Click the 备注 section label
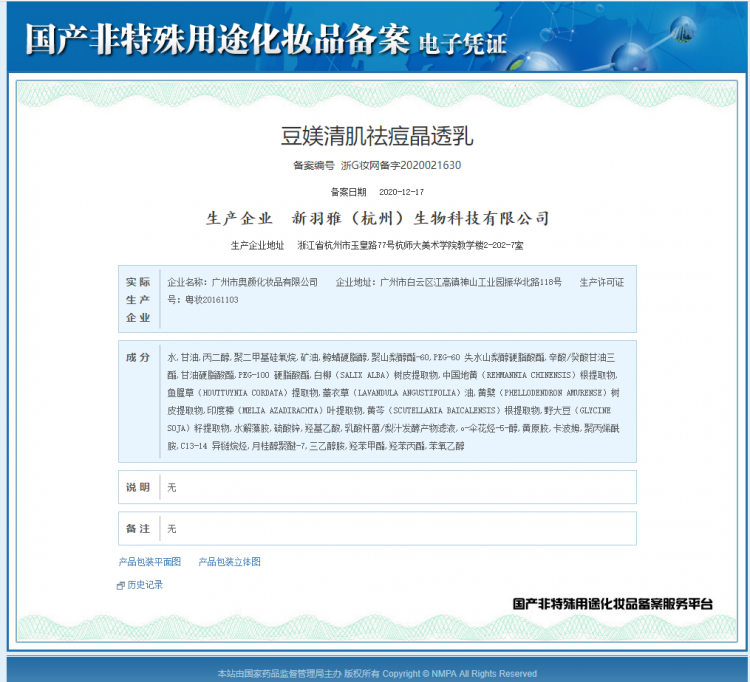This screenshot has height=682, width=750. pos(138,528)
